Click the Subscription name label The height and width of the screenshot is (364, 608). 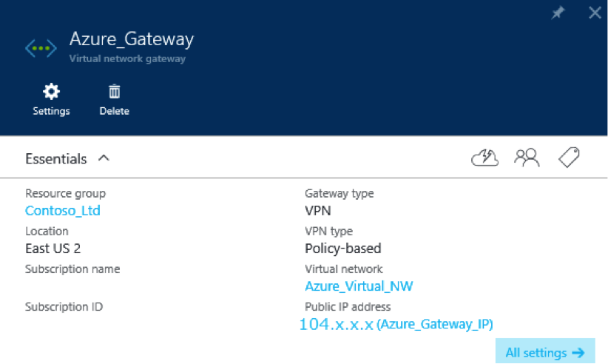(72, 269)
